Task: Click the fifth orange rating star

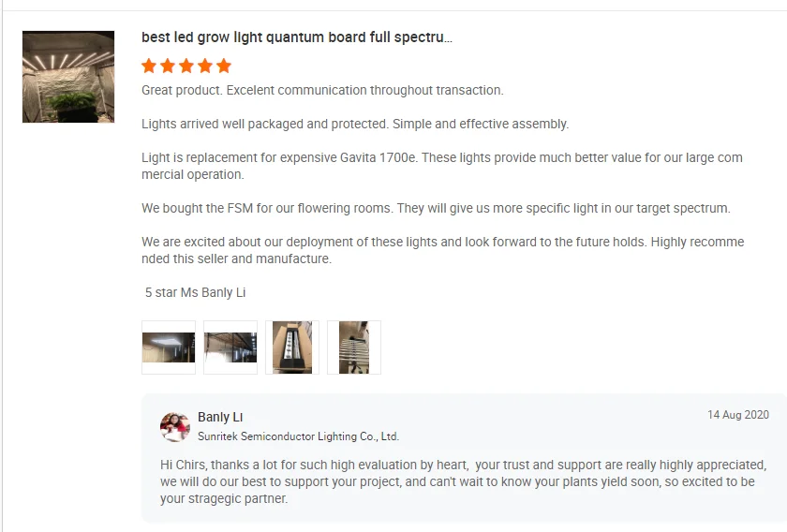Action: pos(223,66)
